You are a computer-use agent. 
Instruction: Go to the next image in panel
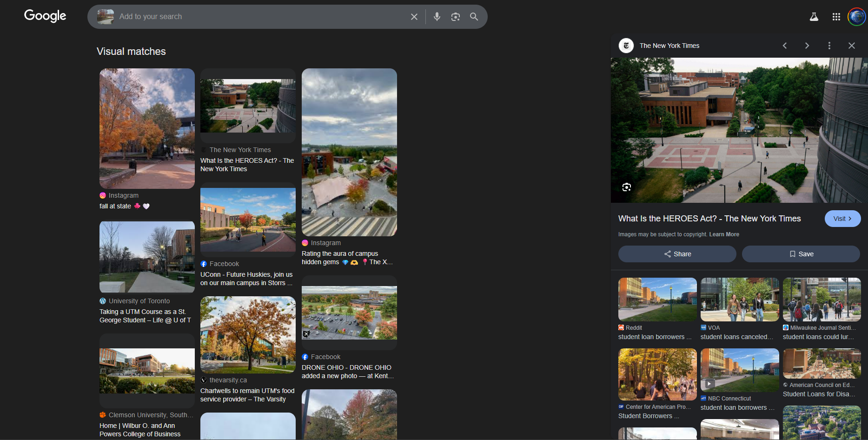pos(807,46)
